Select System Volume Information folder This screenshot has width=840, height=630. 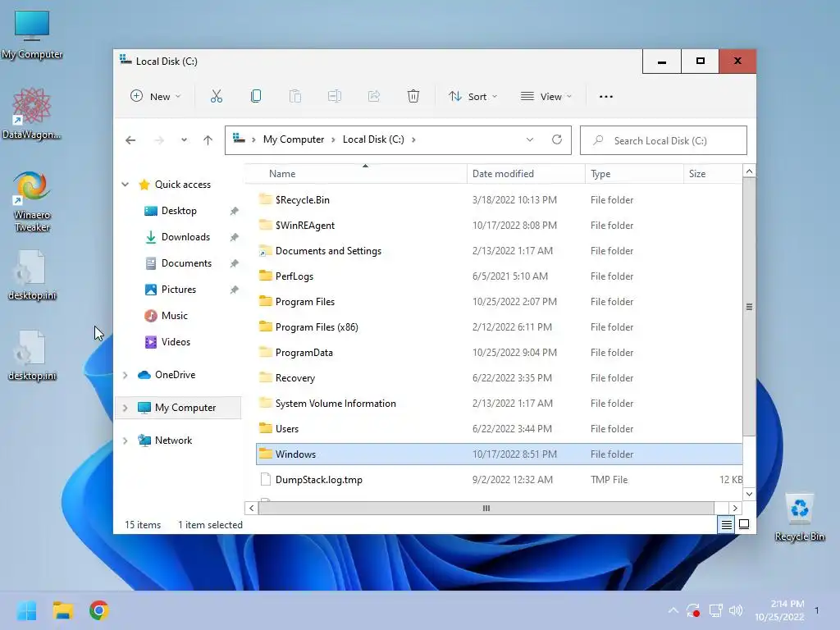[499, 404]
